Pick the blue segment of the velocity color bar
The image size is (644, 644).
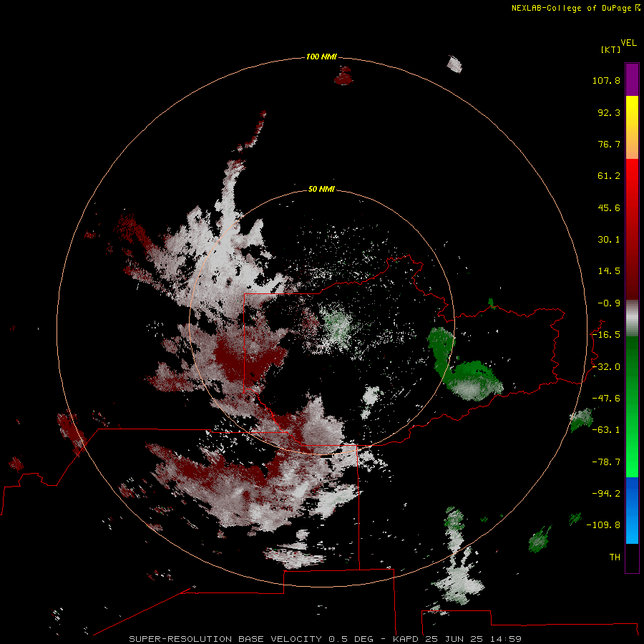(x=632, y=510)
